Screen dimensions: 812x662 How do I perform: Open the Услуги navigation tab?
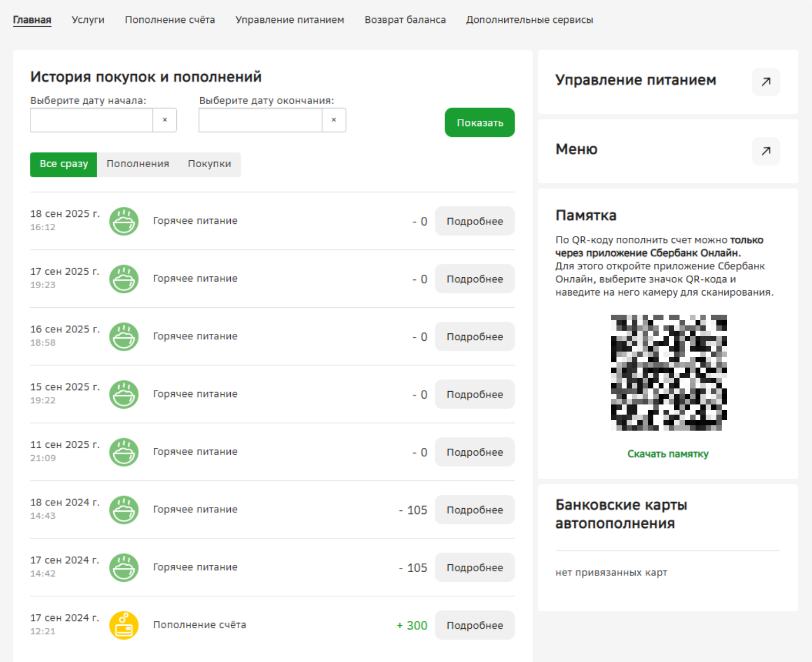point(88,20)
